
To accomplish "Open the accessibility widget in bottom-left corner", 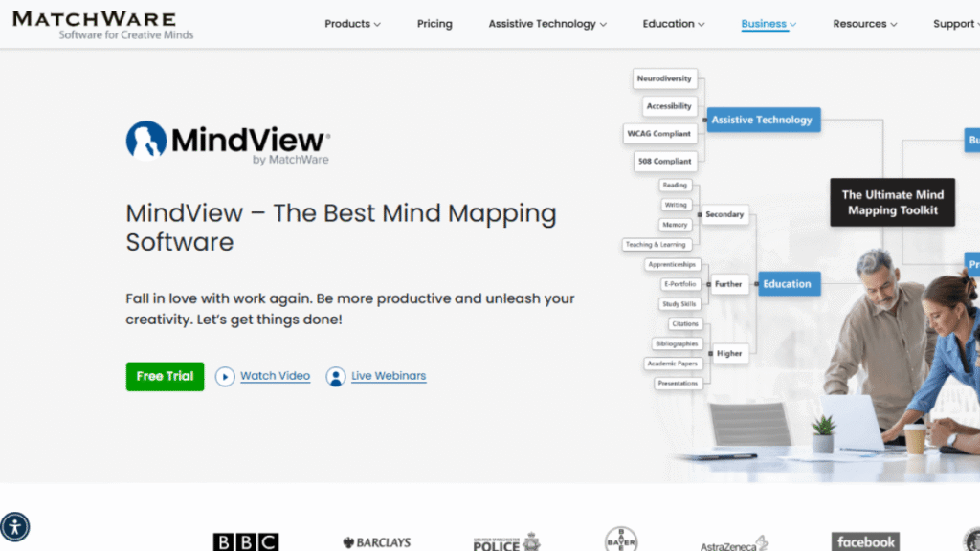I will coord(16,527).
